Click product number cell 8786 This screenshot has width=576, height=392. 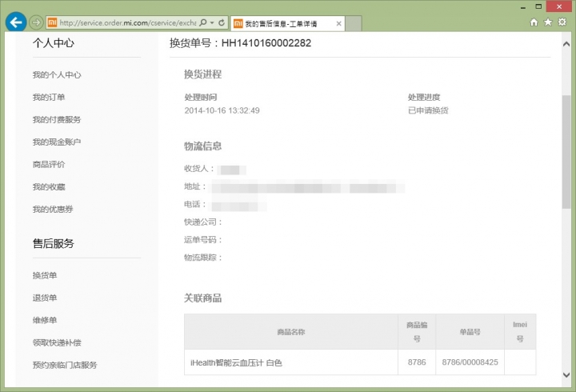click(x=417, y=362)
